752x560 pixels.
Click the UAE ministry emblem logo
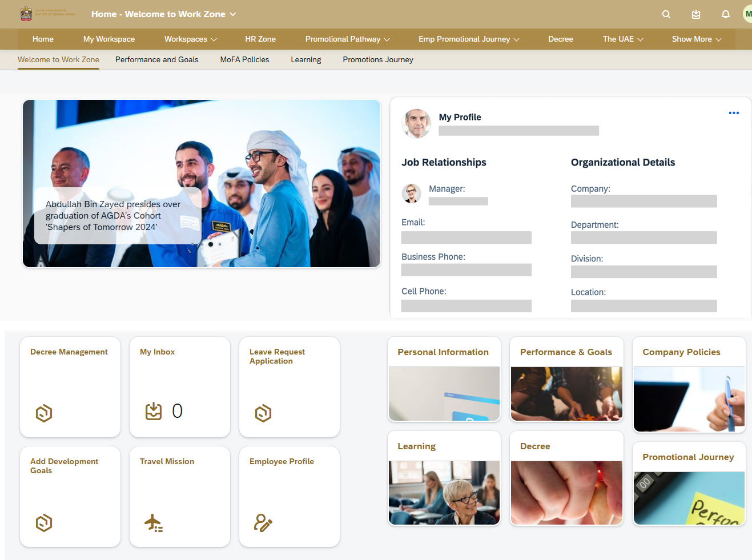(x=26, y=14)
